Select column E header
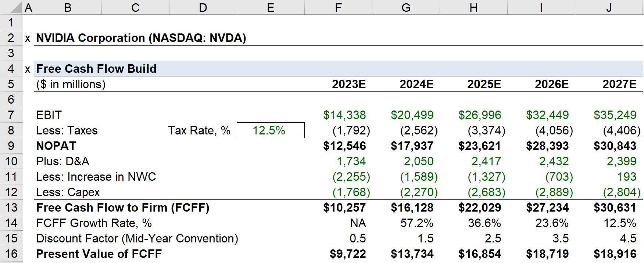This screenshot has width=644, height=263. (x=271, y=7)
